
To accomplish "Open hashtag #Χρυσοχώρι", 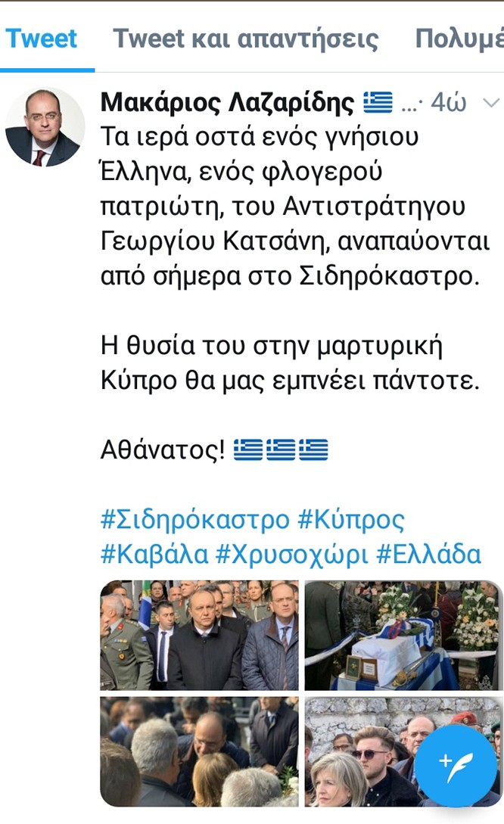I will click(292, 555).
